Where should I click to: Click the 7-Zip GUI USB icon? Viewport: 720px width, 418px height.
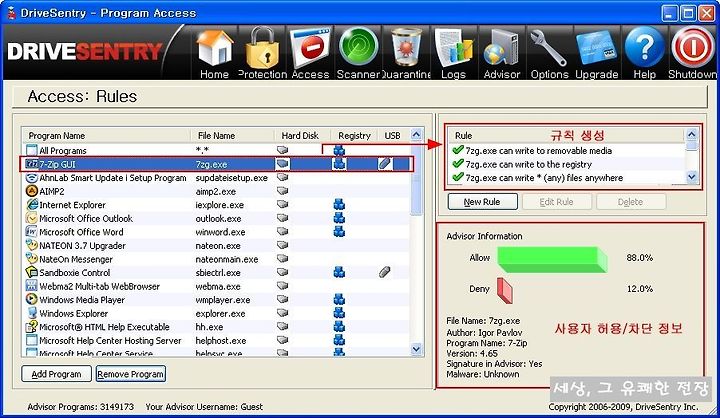coord(384,164)
